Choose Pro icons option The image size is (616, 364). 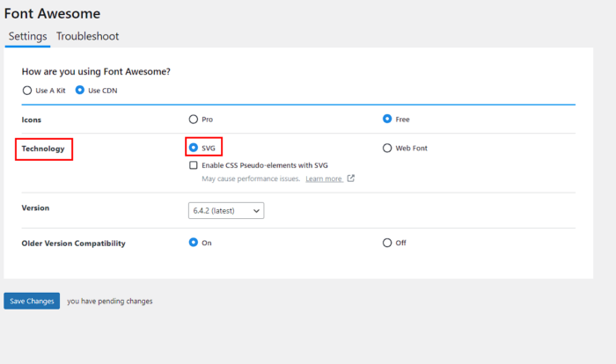[194, 120]
